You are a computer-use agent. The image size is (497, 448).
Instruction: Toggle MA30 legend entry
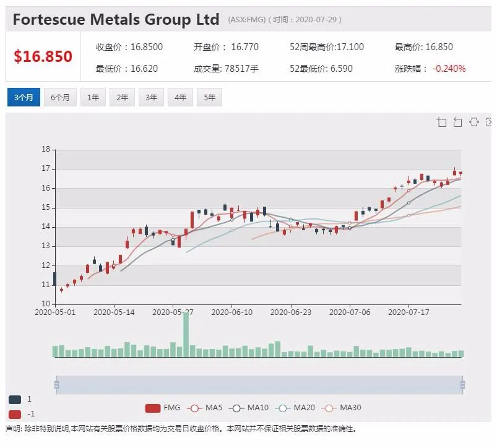pos(342,408)
